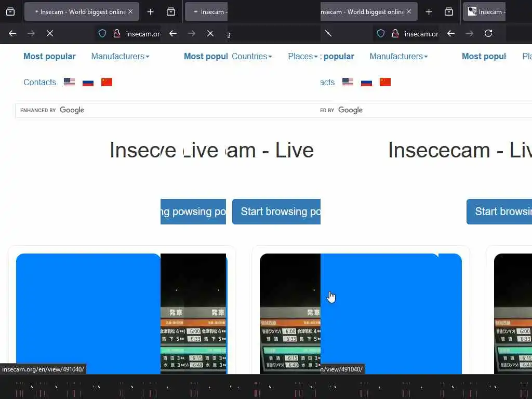Choose the US flag beside truncated 'acts'
Image resolution: width=532 pixels, height=399 pixels.
coord(348,82)
